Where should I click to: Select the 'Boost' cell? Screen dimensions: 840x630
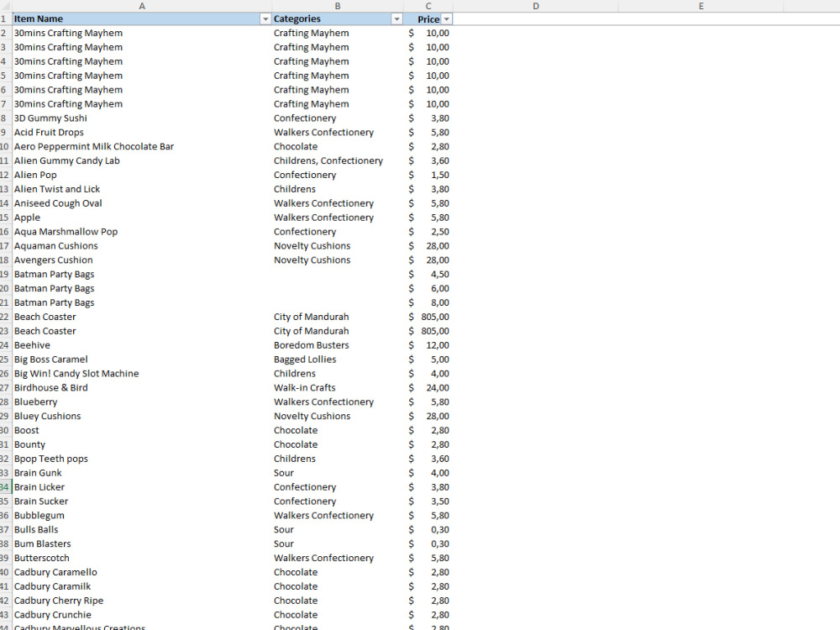click(142, 430)
